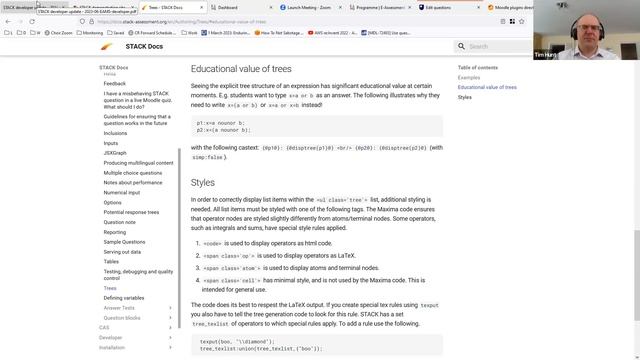This screenshot has width=640, height=360.
Task: Expand the Developer section chevron
Action: click(171, 338)
